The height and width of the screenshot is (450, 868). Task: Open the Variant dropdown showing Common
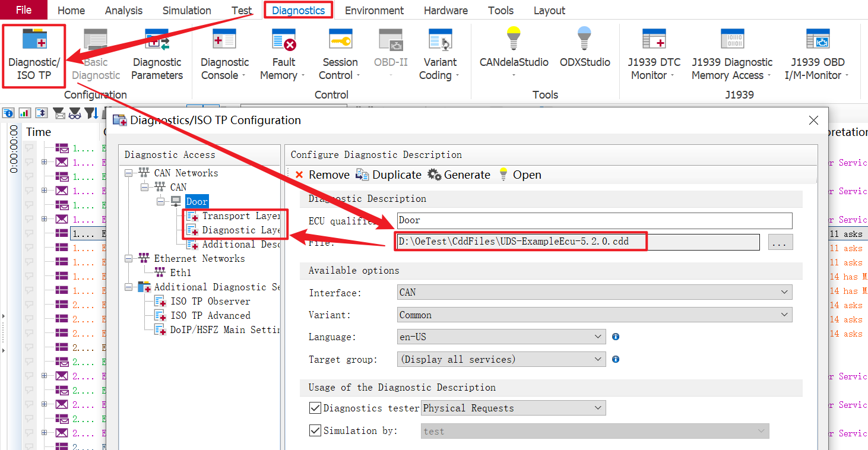(595, 315)
